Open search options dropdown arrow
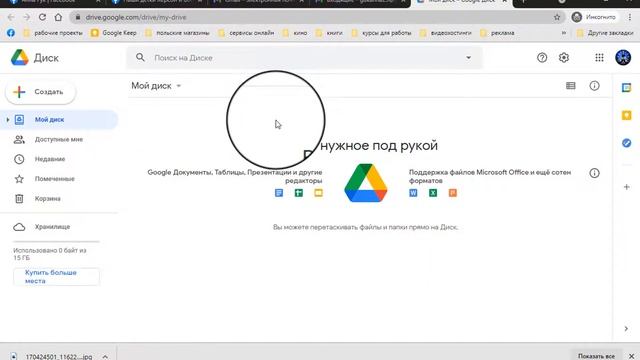 coord(468,58)
